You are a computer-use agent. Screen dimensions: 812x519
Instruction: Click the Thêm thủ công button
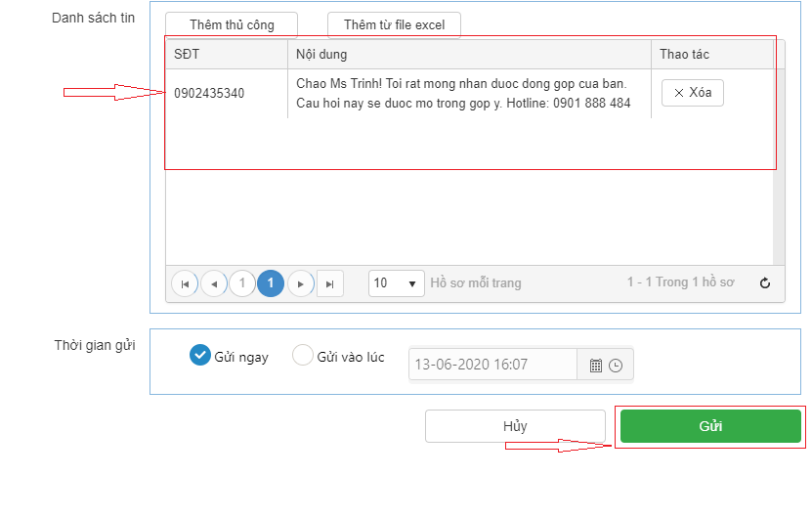[x=232, y=25]
